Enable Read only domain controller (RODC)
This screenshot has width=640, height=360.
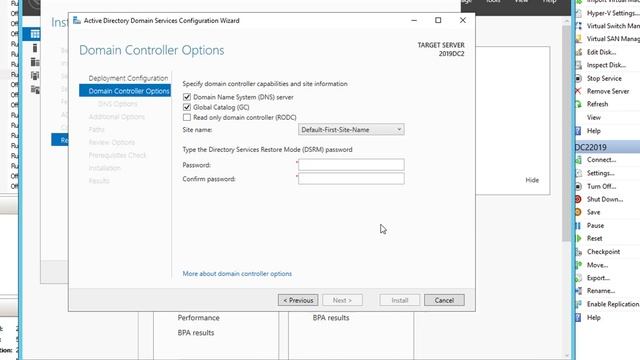(x=187, y=118)
